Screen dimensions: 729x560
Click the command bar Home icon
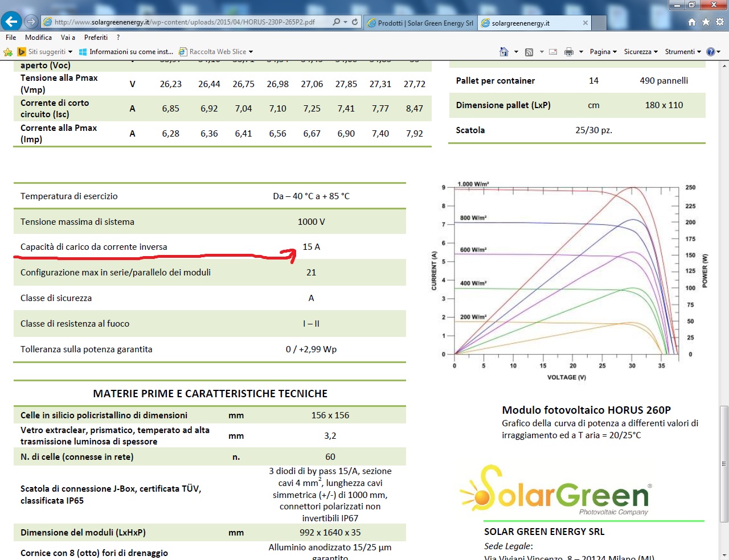(504, 52)
